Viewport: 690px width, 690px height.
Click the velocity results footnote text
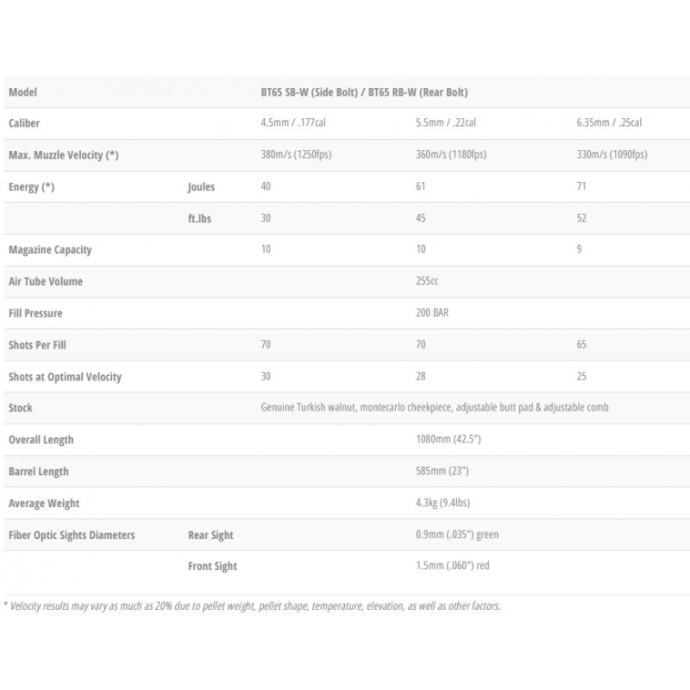[251, 606]
